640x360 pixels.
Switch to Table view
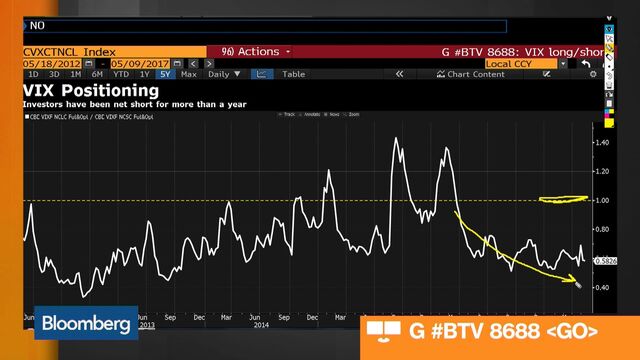tap(293, 74)
